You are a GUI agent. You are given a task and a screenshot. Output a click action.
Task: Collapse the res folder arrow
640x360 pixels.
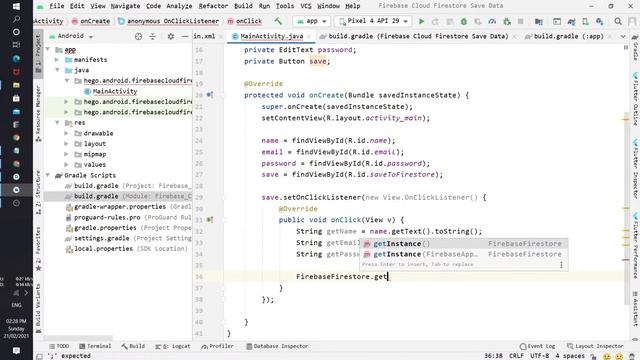point(57,123)
